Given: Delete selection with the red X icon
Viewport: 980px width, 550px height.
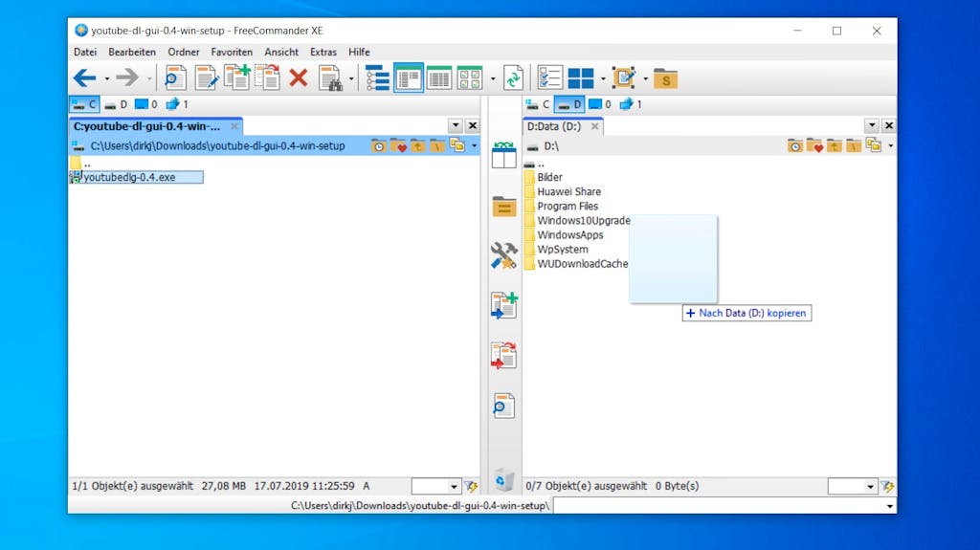Looking at the screenshot, I should tap(299, 78).
